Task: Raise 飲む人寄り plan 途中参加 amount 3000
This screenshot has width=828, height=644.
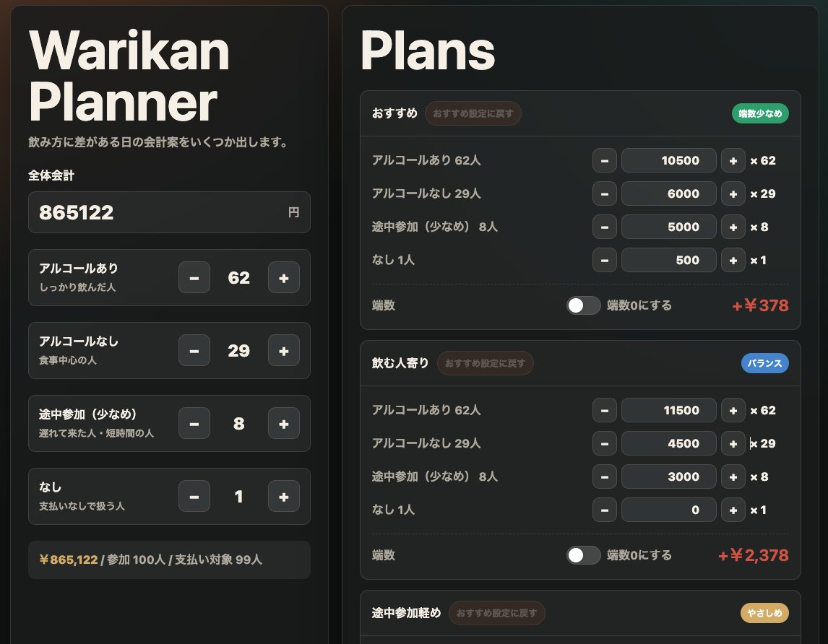Action: 733,477
